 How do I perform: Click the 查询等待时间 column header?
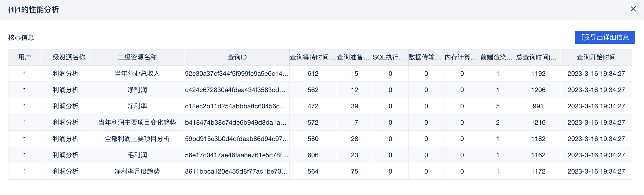pyautogui.click(x=313, y=57)
